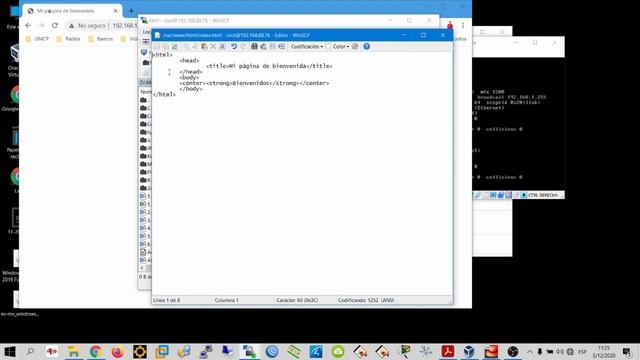
Task: Open Find with the binoculars icon
Action: coord(254,47)
